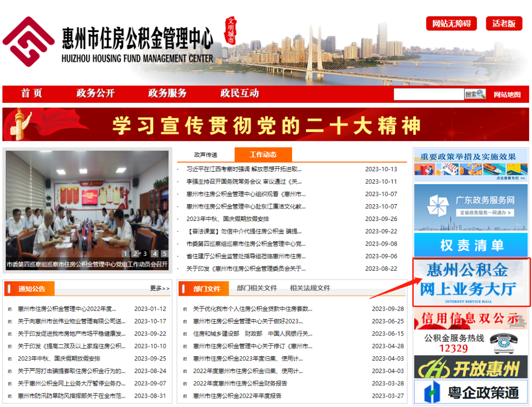532x407 pixels.
Task: Click the 文明城市 red seal badge
Action: [231, 31]
